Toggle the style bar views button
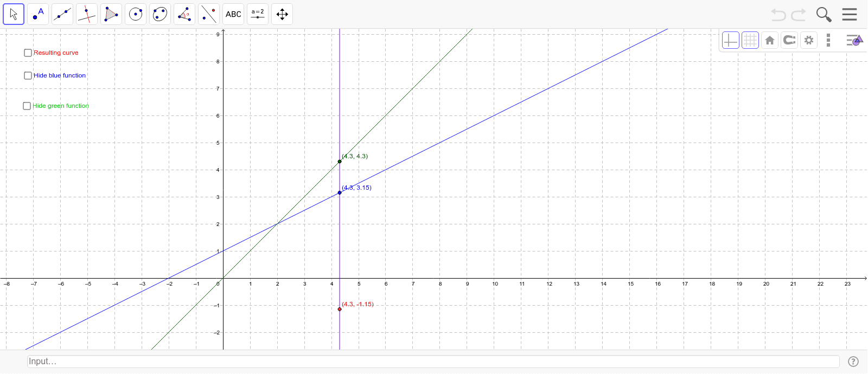 tap(854, 40)
